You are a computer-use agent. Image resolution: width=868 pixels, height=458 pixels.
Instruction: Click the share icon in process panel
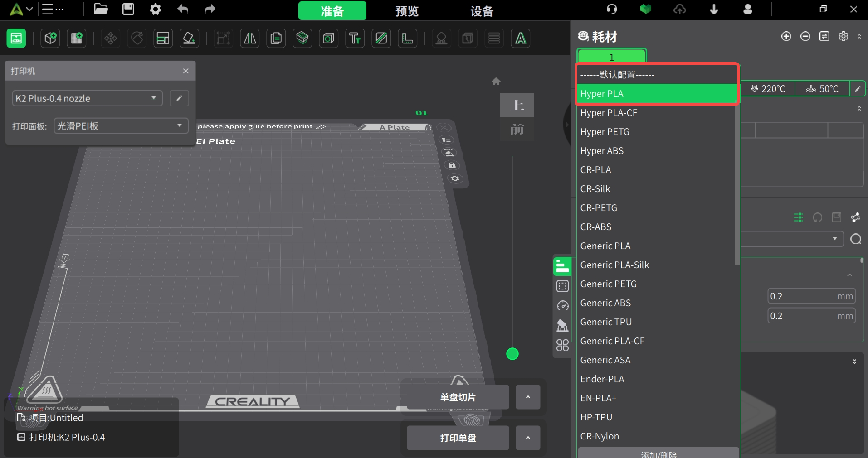point(856,217)
